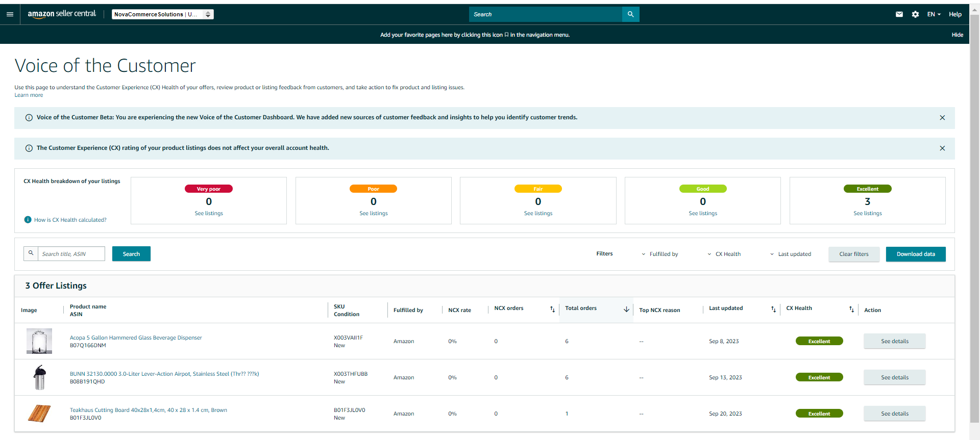The image size is (980, 440).
Task: See listings under Poor
Action: [374, 213]
